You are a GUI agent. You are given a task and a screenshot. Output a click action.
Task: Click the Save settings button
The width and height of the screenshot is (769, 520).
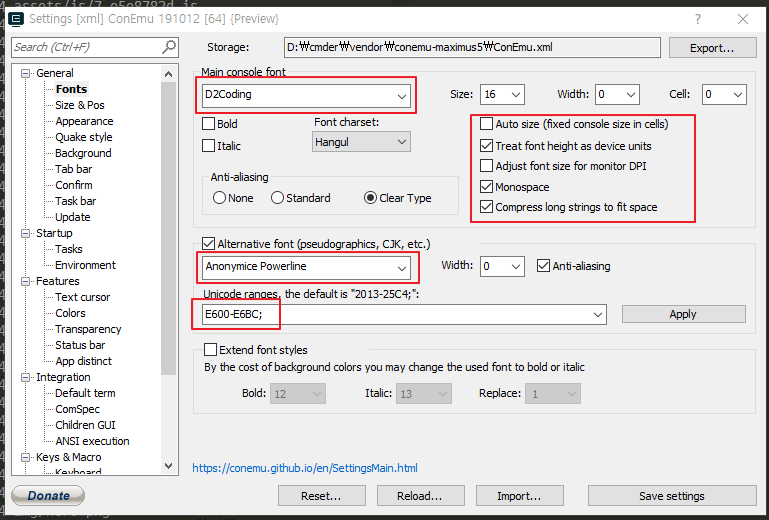tap(671, 496)
